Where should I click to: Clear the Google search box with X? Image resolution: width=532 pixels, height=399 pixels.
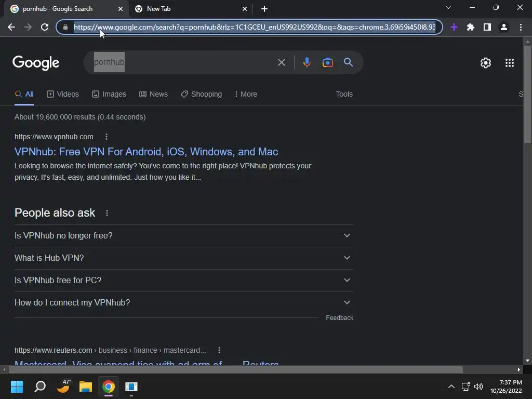pyautogui.click(x=282, y=62)
